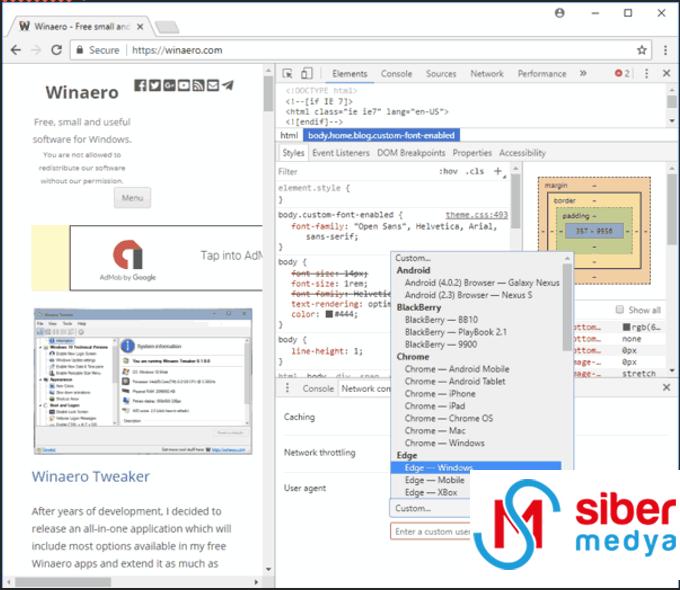Select Chrome — iPhone user agent
The width and height of the screenshot is (680, 590).
440,394
